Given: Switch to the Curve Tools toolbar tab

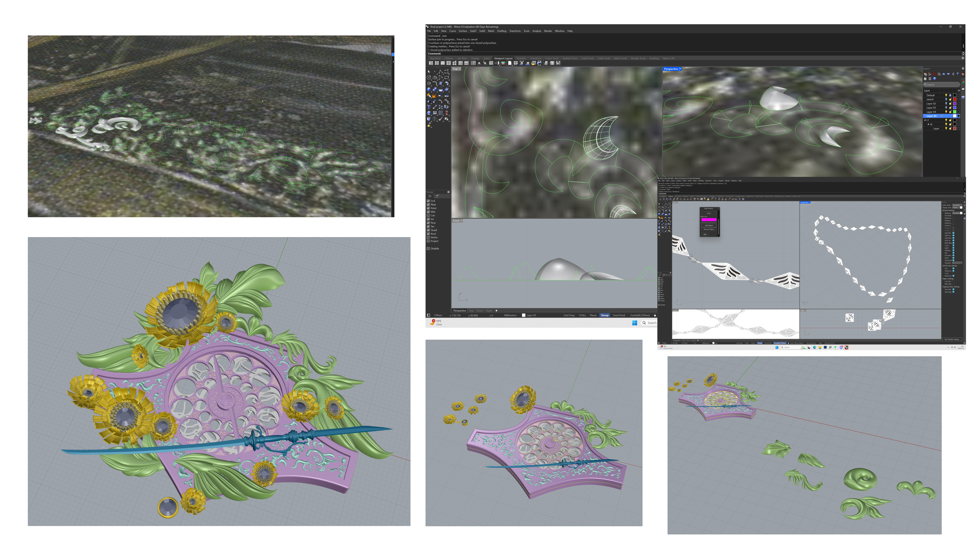Looking at the screenshot, I should click(x=552, y=58).
